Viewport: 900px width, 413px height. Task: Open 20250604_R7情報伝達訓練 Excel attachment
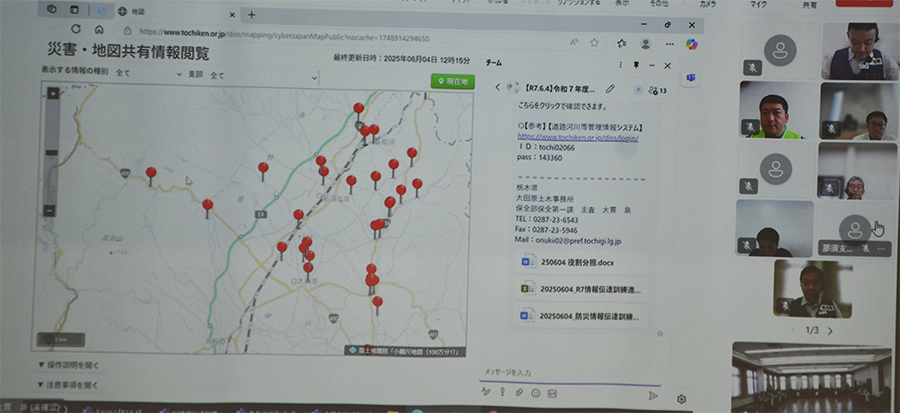tap(581, 289)
